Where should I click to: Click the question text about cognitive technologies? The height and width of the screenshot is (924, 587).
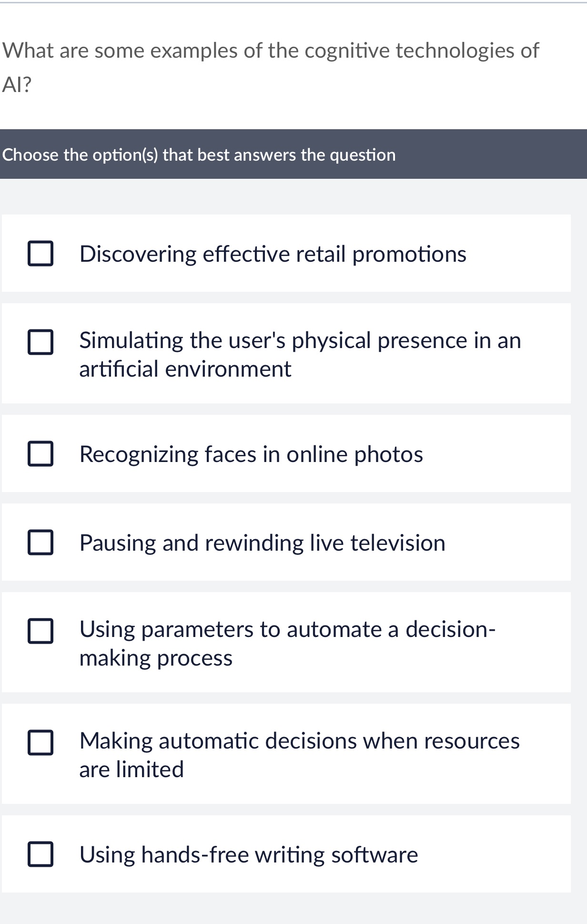click(x=271, y=67)
